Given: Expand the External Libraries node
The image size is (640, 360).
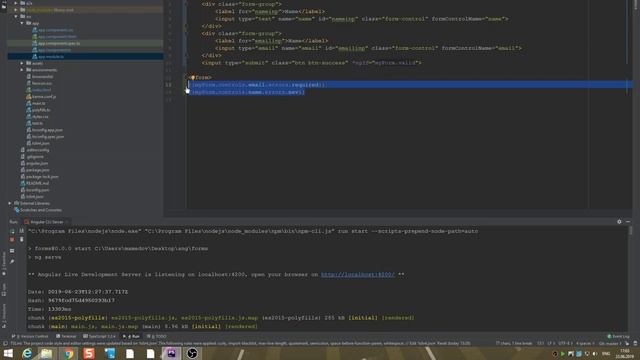Looking at the screenshot, I should pyautogui.click(x=10, y=203).
